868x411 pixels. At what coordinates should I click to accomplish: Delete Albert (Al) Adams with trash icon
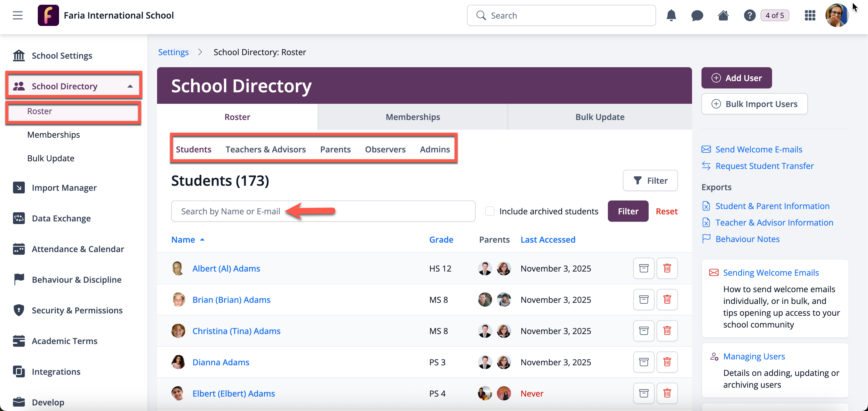[667, 268]
